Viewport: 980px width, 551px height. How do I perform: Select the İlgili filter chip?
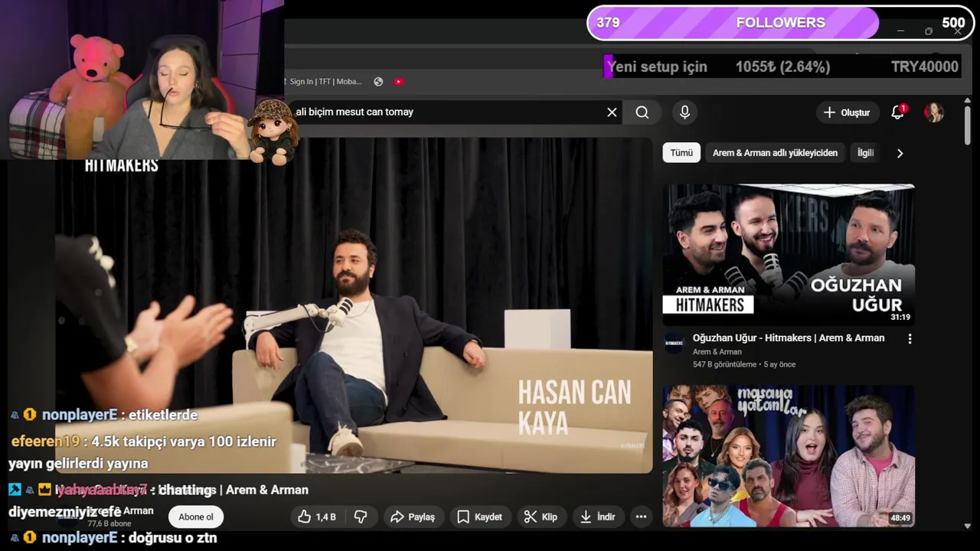coord(865,153)
